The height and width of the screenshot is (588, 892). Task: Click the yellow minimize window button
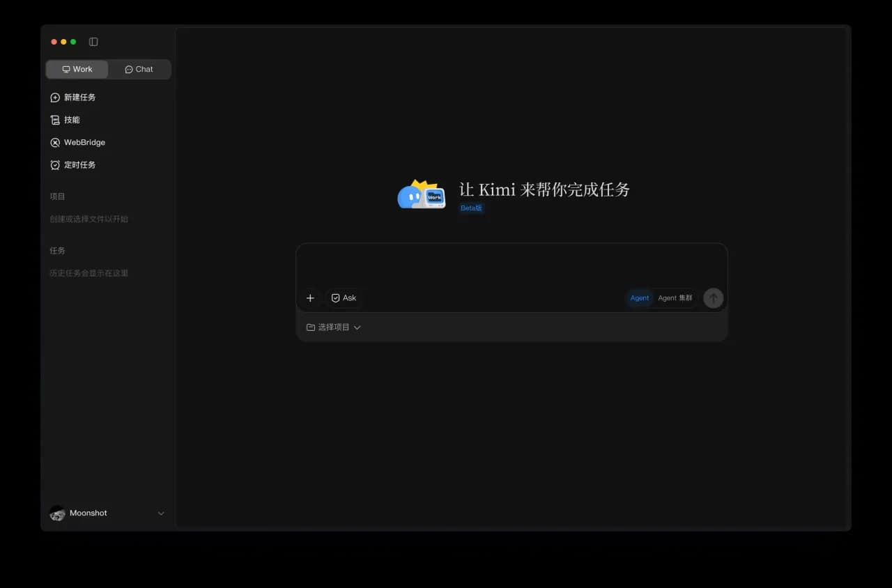tap(63, 42)
